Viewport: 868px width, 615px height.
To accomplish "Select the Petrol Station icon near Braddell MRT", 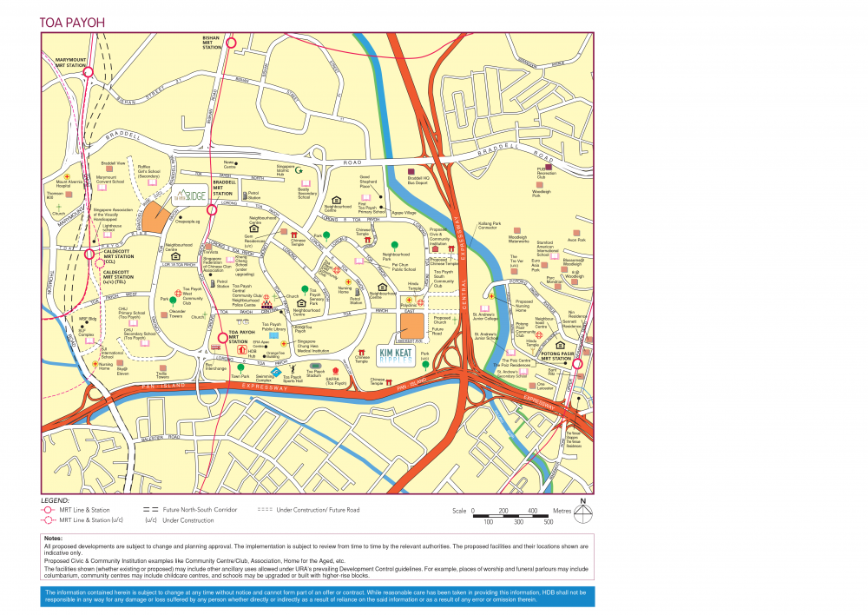I will [x=245, y=194].
